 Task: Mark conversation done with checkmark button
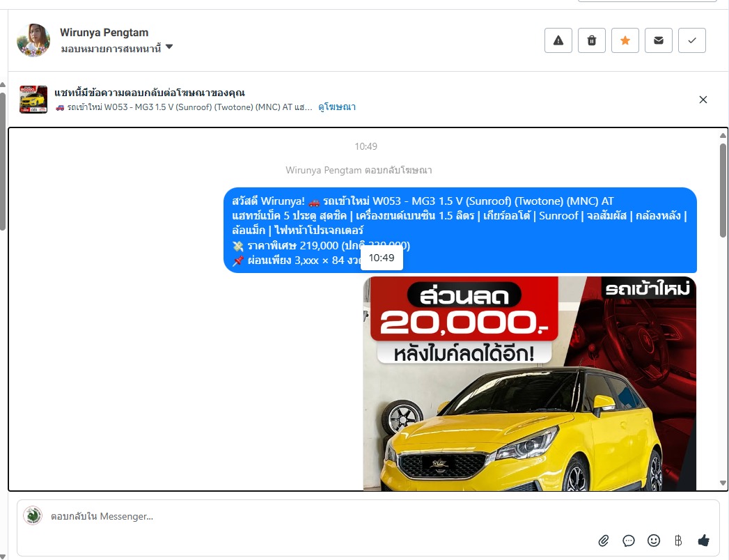(691, 40)
